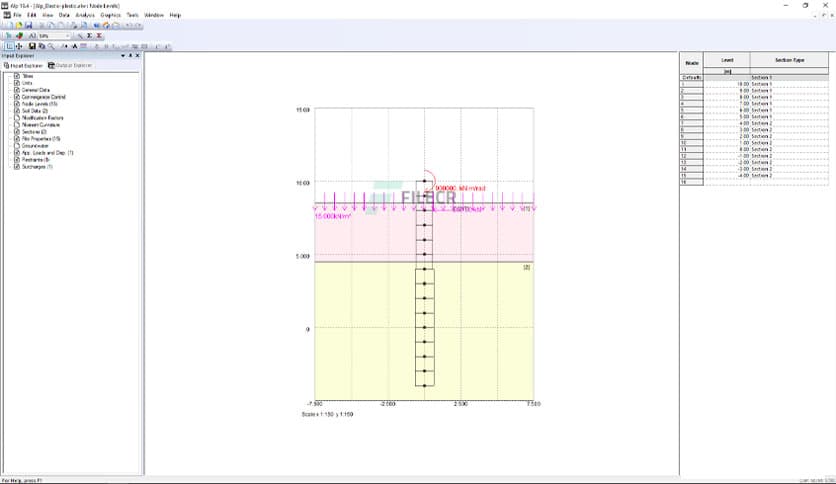Select the axes tool in graphics toolbar

coord(9,46)
